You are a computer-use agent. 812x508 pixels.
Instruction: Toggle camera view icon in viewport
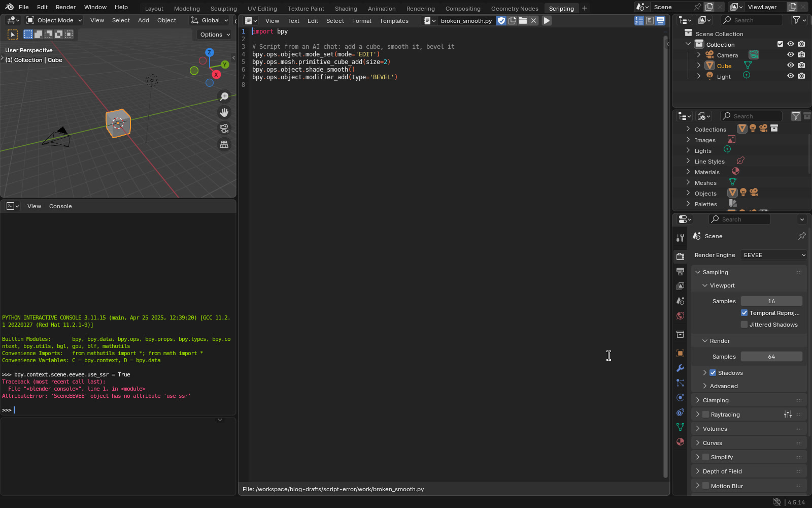(x=224, y=128)
